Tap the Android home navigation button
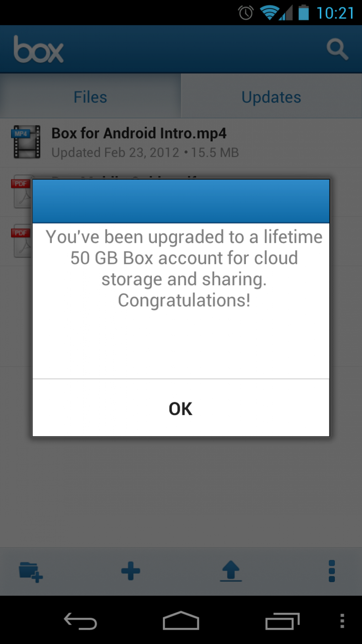 pos(181,620)
